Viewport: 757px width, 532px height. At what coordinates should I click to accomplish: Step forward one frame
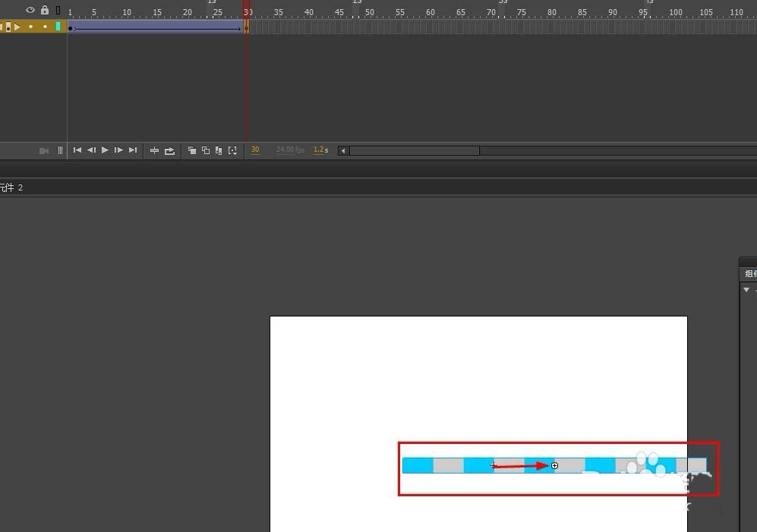pyautogui.click(x=118, y=150)
